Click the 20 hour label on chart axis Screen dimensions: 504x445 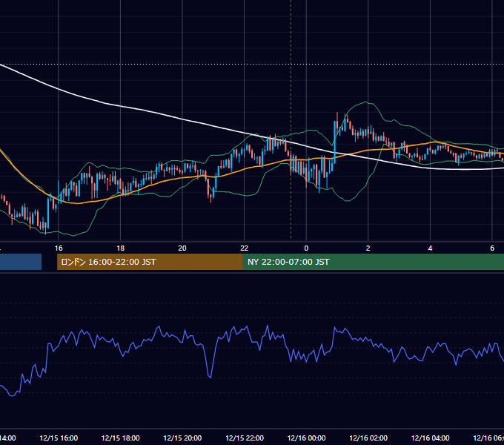[x=182, y=248]
